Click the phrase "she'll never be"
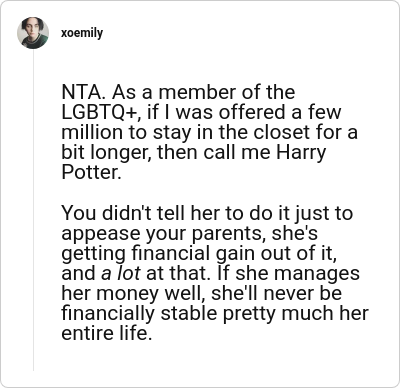400x388 pixels. pos(276,293)
